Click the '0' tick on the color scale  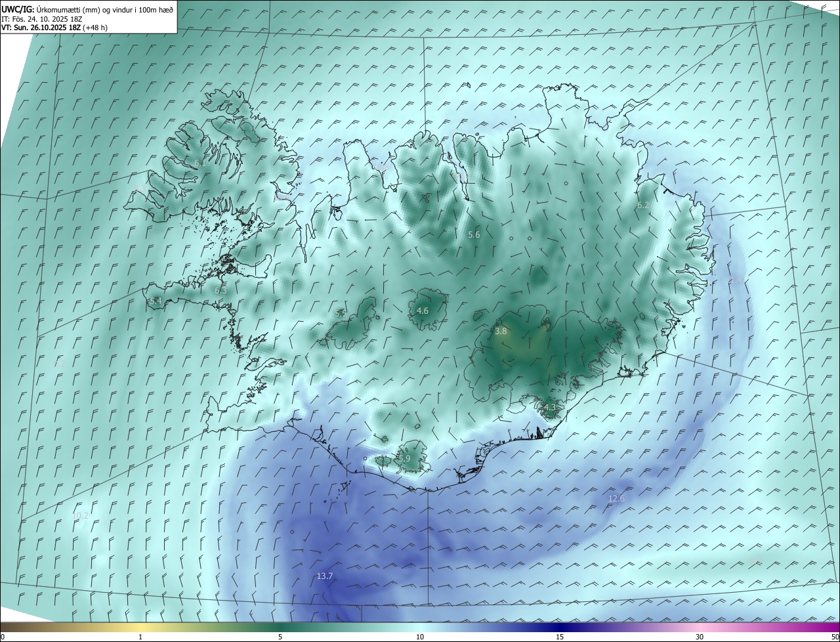point(3,637)
